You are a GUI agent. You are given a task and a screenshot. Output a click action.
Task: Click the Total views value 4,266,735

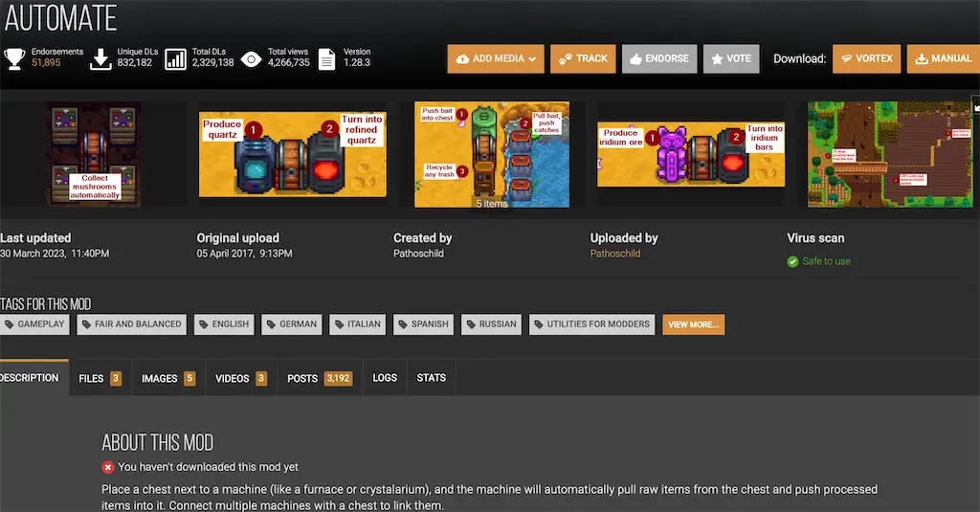(x=289, y=62)
